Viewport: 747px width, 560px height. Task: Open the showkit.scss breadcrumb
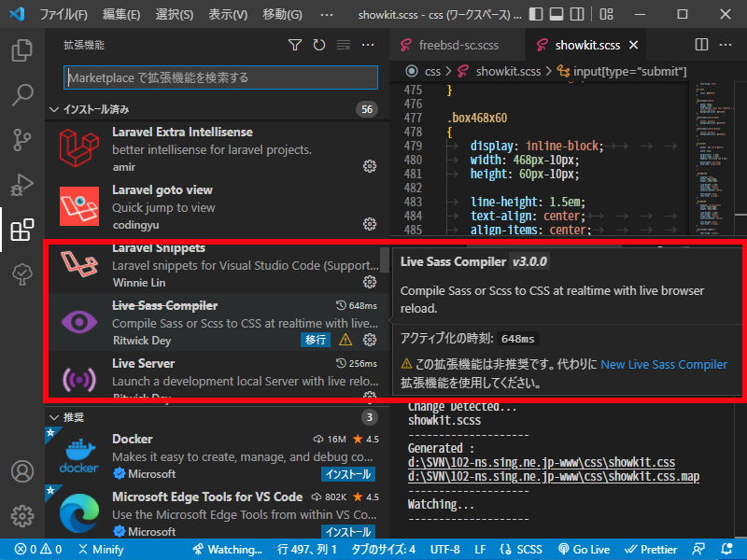click(x=500, y=72)
